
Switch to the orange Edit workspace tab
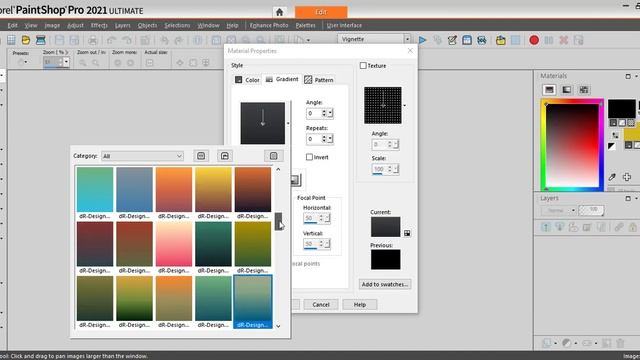(x=321, y=12)
